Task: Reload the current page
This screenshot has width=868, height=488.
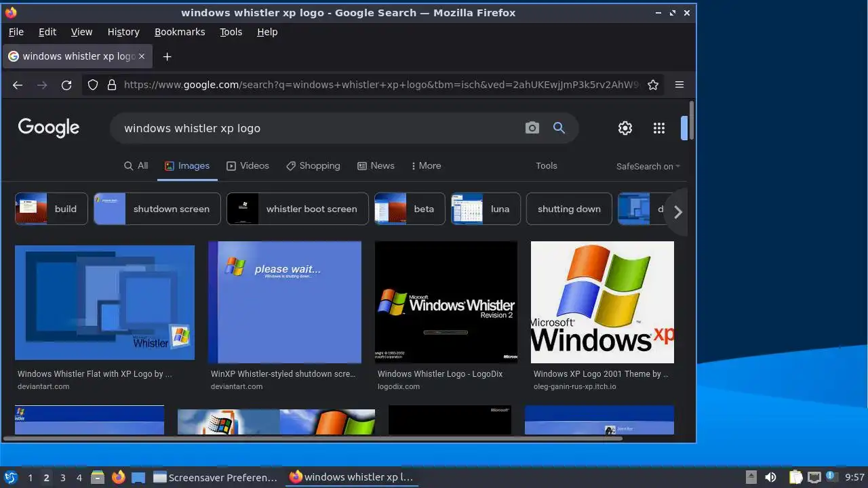Action: click(x=66, y=85)
